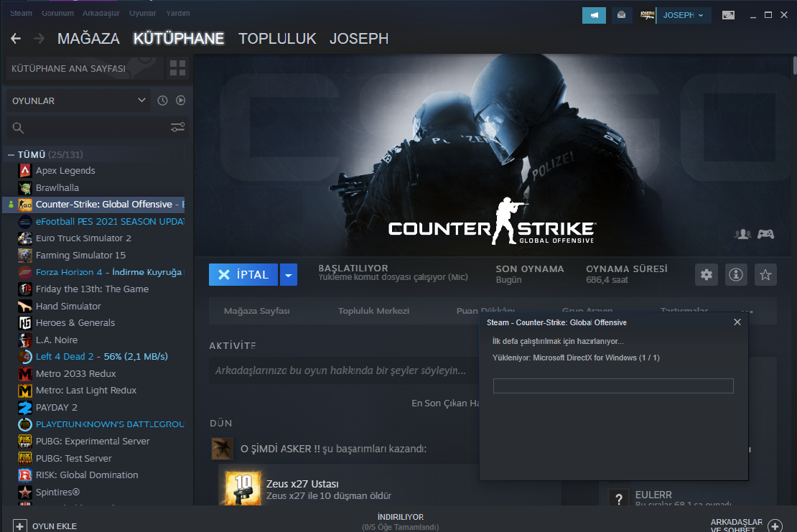This screenshot has width=797, height=532.
Task: Go to KÜTÜPHANE tab
Action: click(178, 39)
